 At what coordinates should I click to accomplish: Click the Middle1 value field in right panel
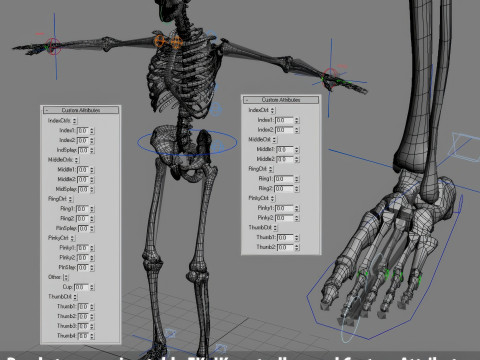click(285, 149)
